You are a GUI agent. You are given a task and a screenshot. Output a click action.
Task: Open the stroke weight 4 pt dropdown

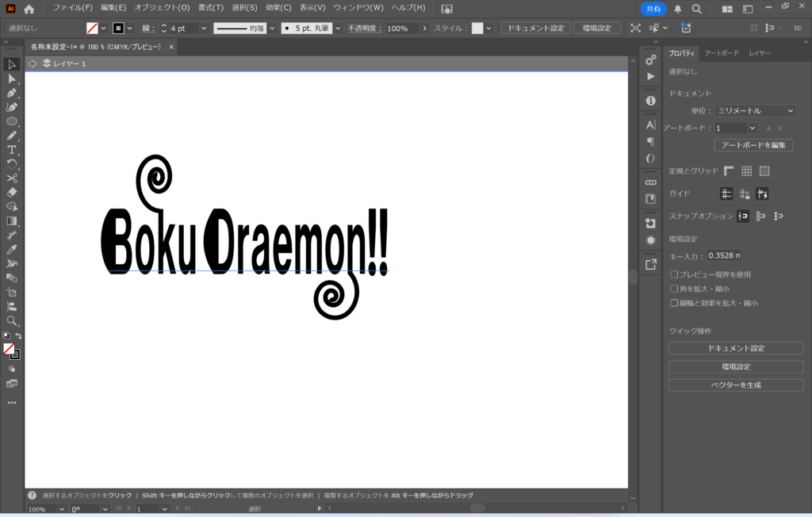click(204, 29)
